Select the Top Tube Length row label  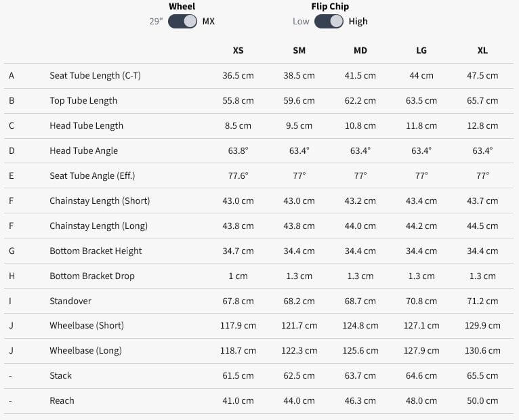point(83,100)
